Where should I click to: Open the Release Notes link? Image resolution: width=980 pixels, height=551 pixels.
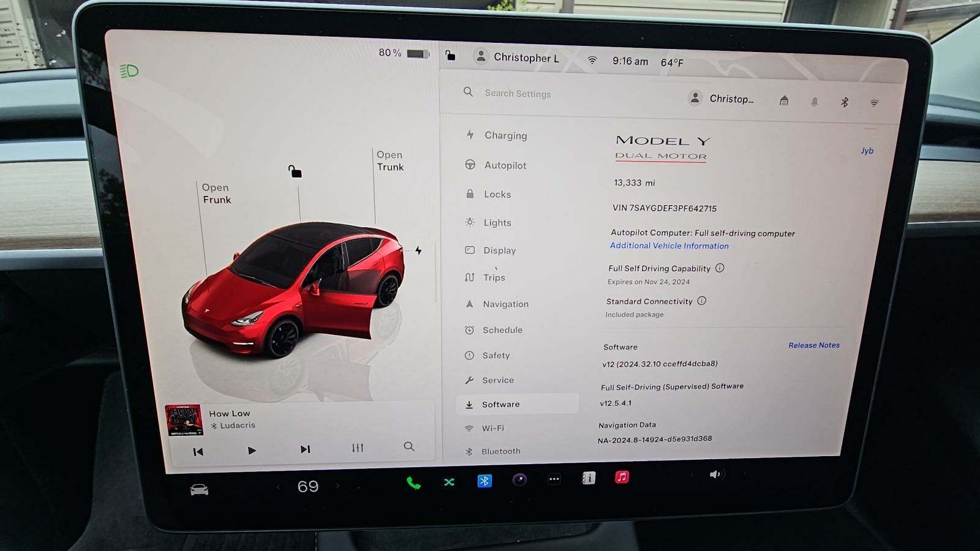click(x=813, y=345)
